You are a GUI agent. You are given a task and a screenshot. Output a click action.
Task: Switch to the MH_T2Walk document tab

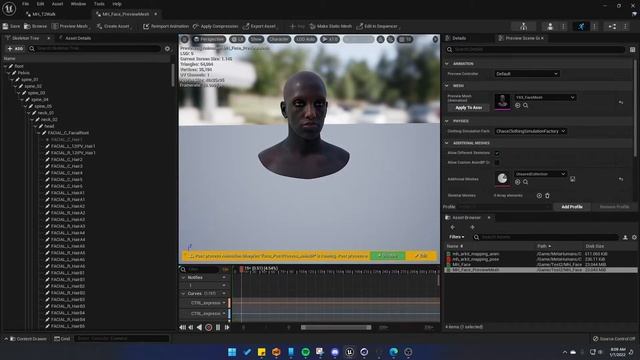pyautogui.click(x=44, y=14)
